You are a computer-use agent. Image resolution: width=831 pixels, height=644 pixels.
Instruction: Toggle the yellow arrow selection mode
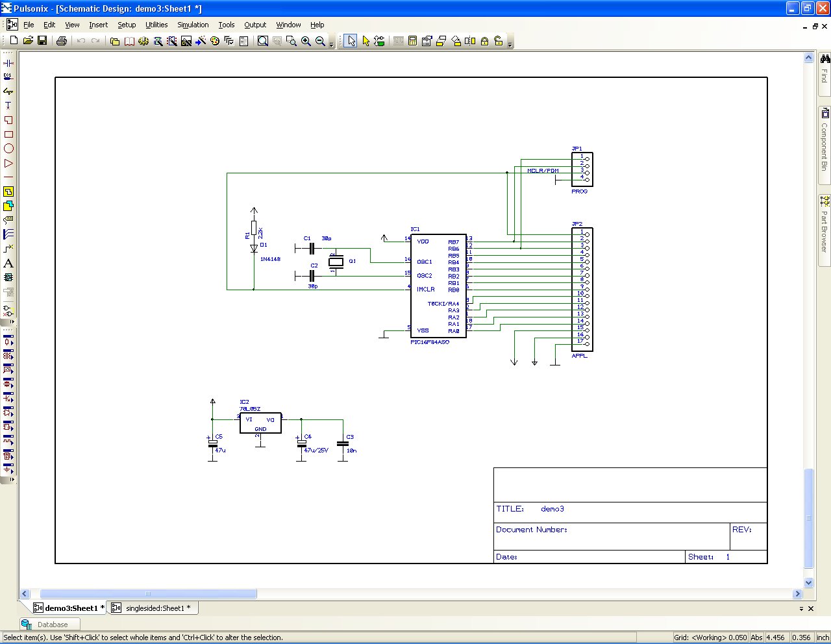[x=366, y=41]
